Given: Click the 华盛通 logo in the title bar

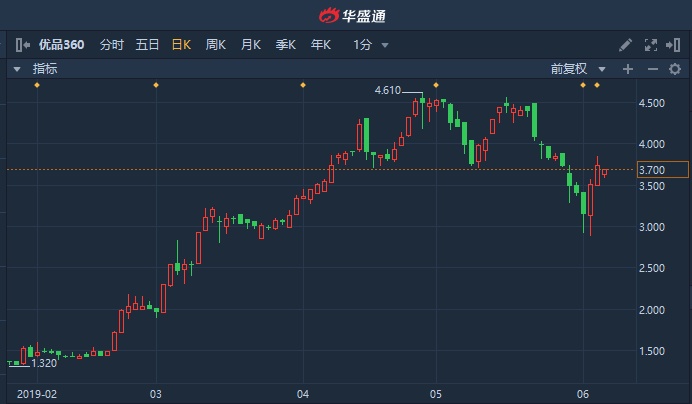Looking at the screenshot, I should point(346,15).
